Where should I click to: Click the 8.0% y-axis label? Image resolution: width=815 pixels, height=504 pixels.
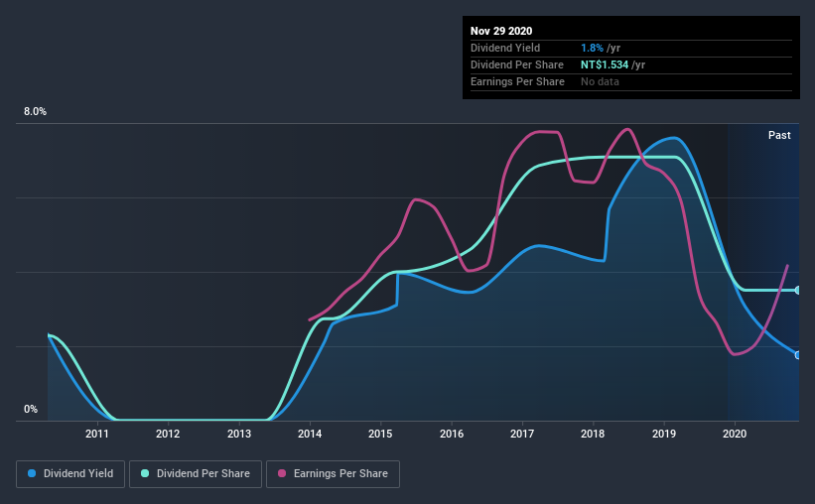tap(35, 112)
